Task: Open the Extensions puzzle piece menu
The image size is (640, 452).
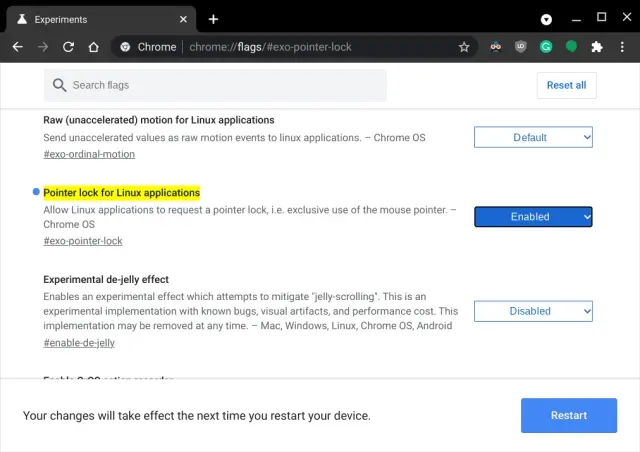Action: tap(597, 47)
